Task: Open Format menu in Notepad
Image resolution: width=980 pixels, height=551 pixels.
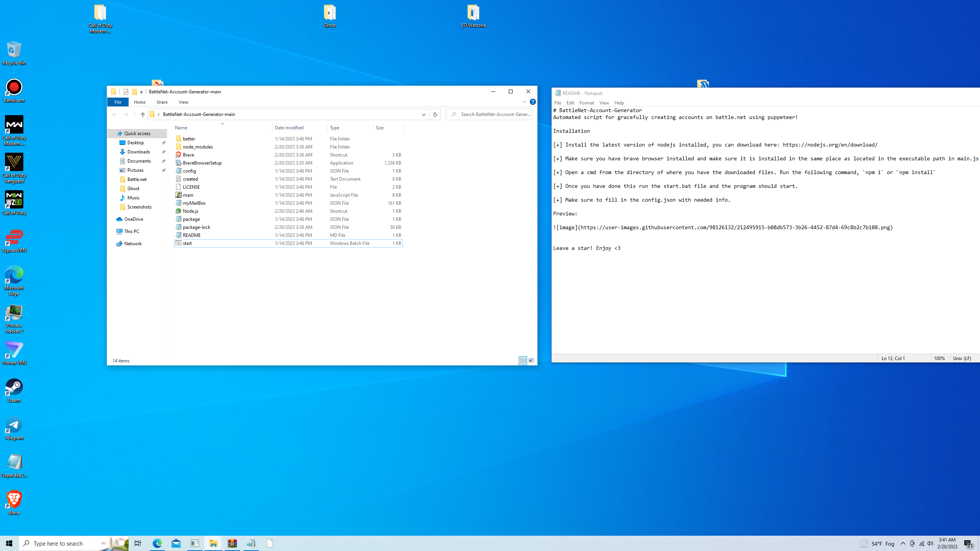Action: 586,103
